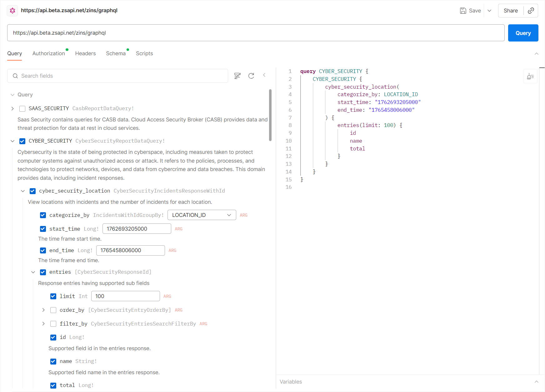The height and width of the screenshot is (392, 545).
Task: Click the search magnifier icon
Action: click(15, 76)
